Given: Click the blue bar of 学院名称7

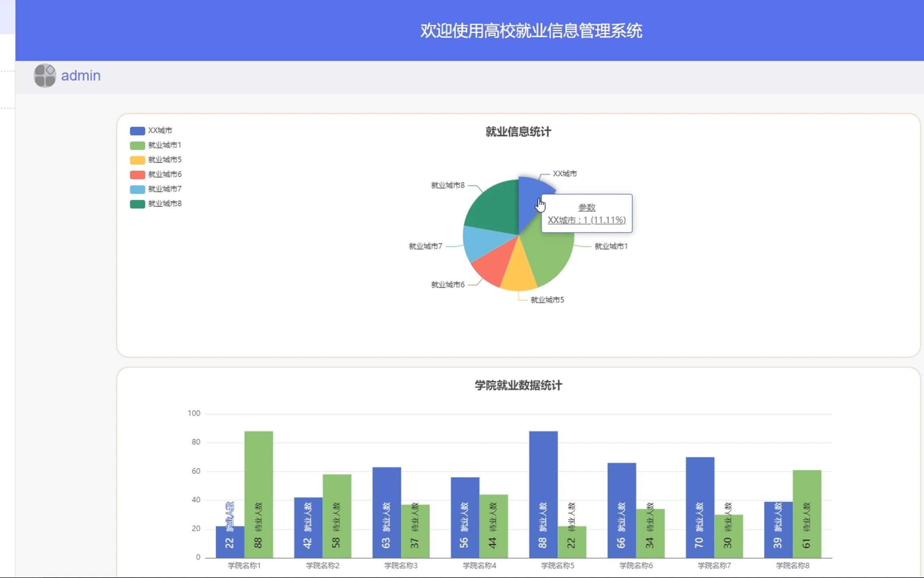Looking at the screenshot, I should click(700, 507).
